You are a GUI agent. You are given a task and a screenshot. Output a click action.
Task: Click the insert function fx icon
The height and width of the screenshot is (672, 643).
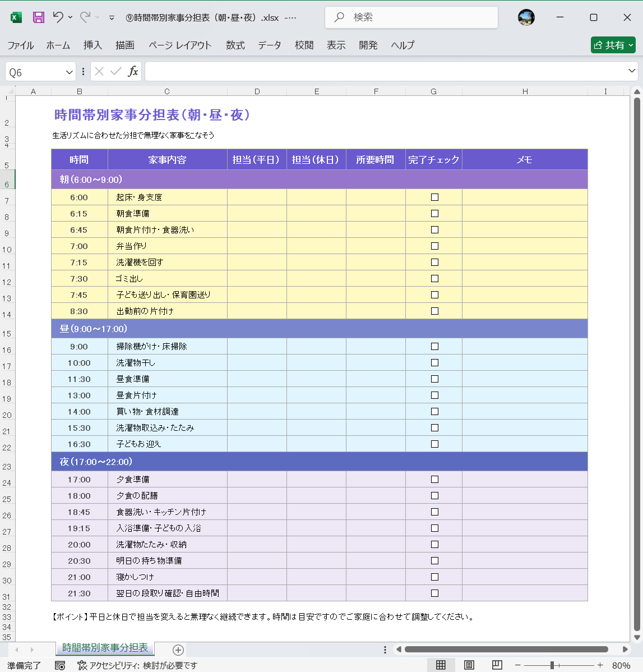click(x=133, y=71)
